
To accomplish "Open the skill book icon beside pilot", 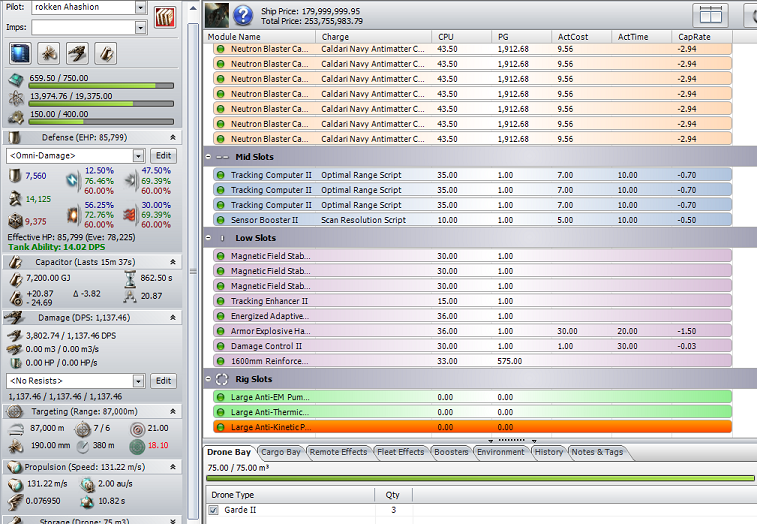I will (165, 17).
